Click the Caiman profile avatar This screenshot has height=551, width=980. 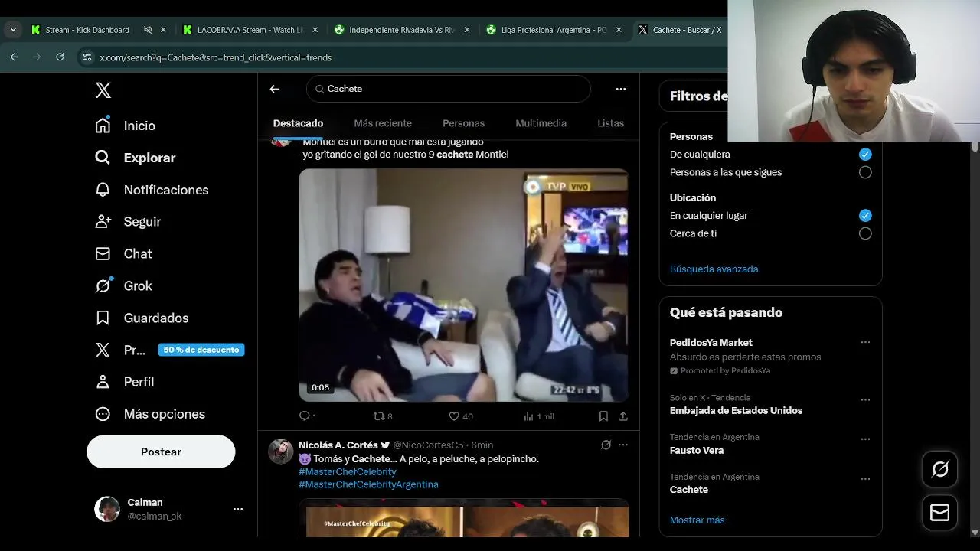click(106, 509)
